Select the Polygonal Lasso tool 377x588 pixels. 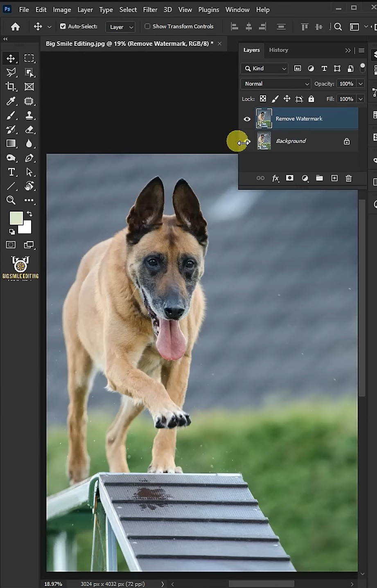[x=11, y=72]
